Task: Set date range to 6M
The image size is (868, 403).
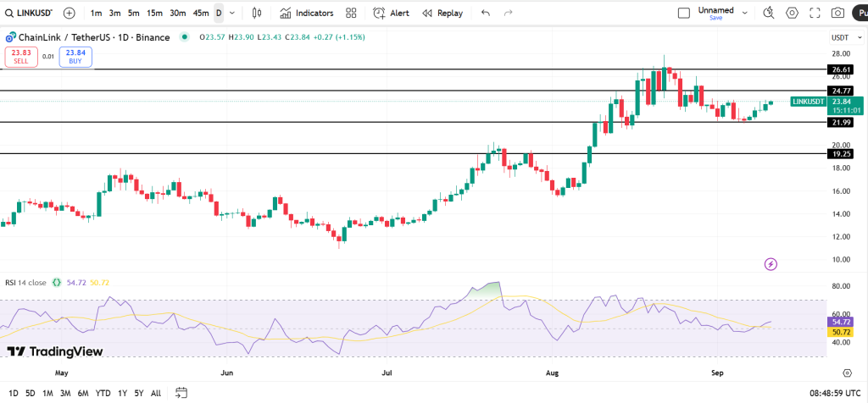Action: (83, 394)
